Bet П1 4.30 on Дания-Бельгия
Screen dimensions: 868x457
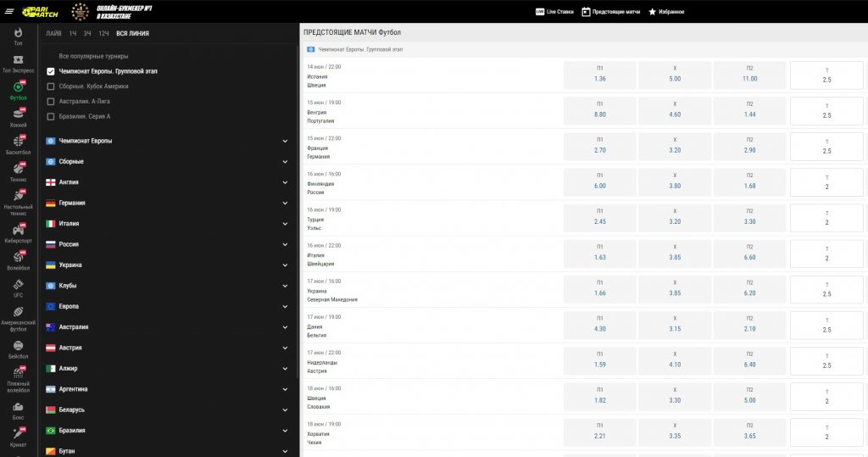point(599,326)
